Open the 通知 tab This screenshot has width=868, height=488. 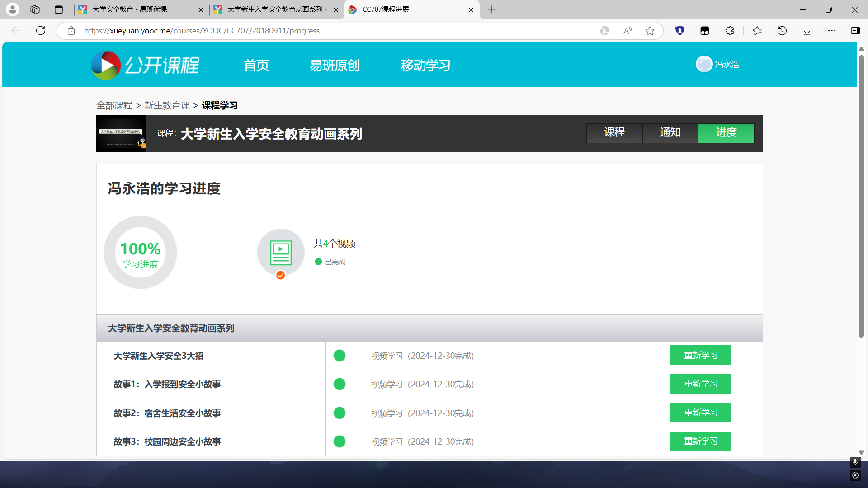tap(670, 133)
